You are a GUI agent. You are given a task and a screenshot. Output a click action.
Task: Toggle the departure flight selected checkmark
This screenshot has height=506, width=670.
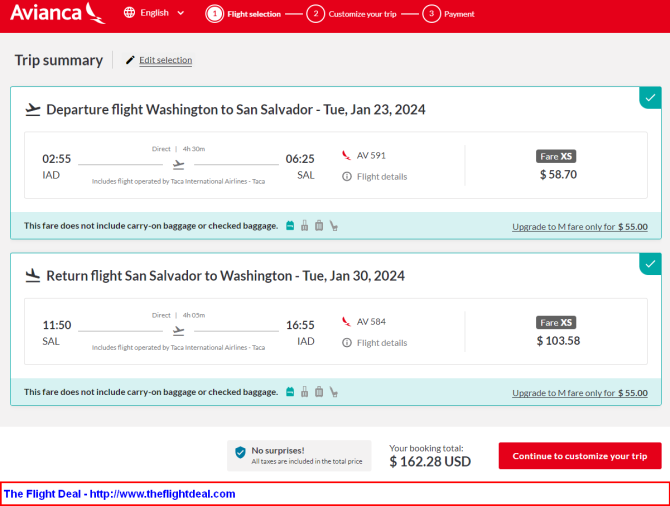650,98
